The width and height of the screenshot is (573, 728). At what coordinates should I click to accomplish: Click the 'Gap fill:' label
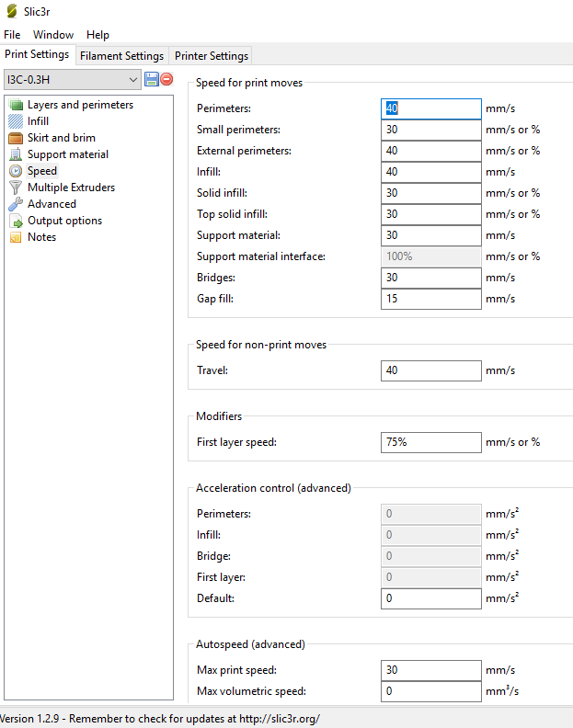(x=215, y=299)
